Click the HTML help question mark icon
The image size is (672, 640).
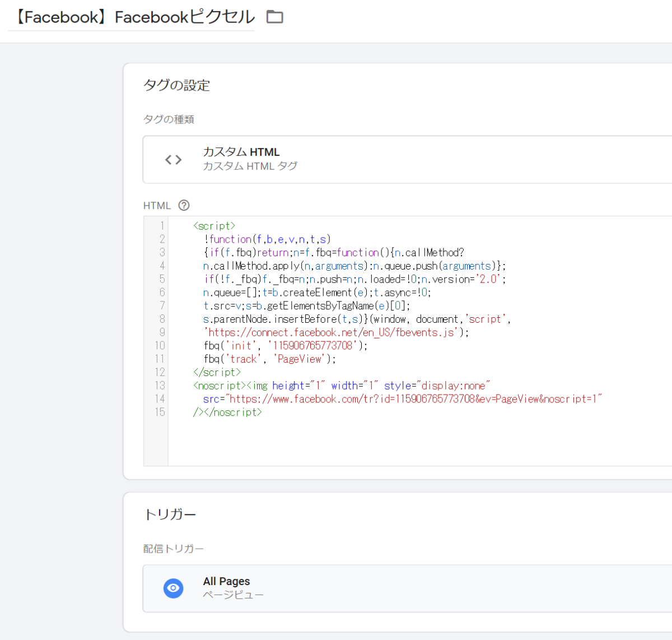coord(184,205)
